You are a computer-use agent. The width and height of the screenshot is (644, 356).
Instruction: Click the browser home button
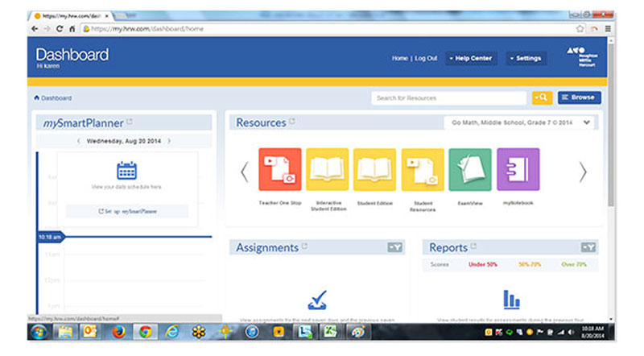pyautogui.click(x=72, y=29)
